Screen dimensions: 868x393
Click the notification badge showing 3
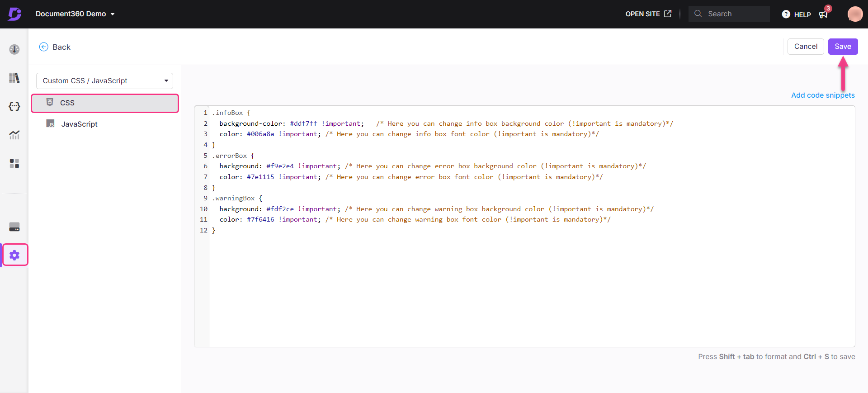pos(828,9)
